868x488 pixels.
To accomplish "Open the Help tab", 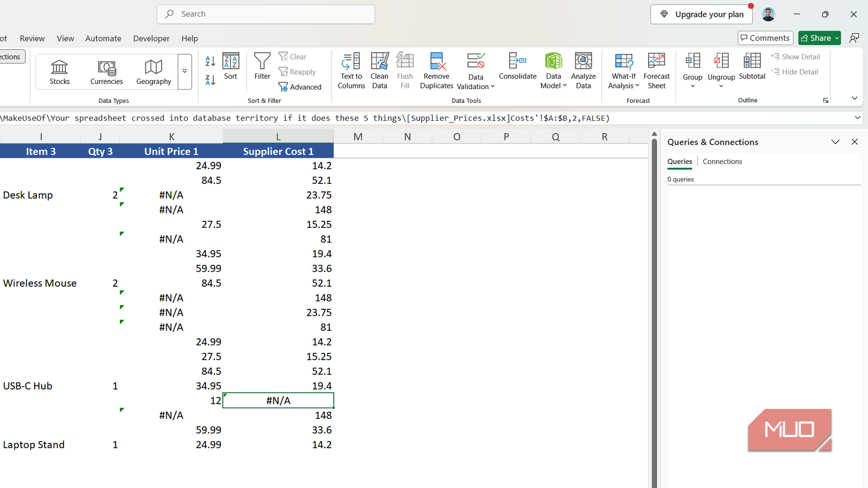I will click(190, 38).
